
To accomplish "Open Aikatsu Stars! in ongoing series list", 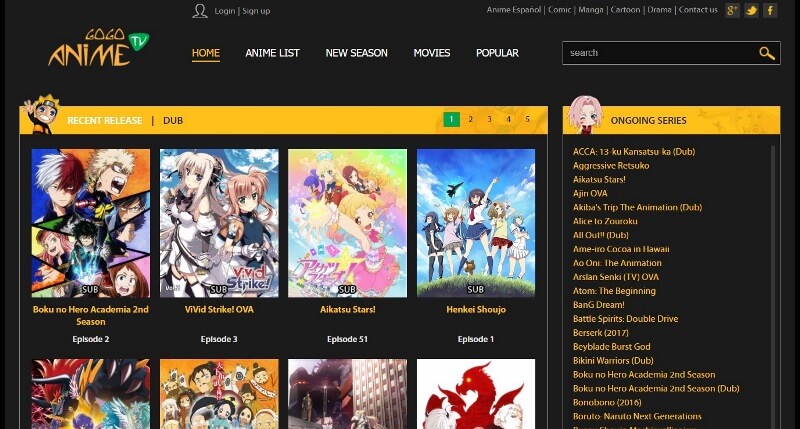I will click(x=599, y=180).
